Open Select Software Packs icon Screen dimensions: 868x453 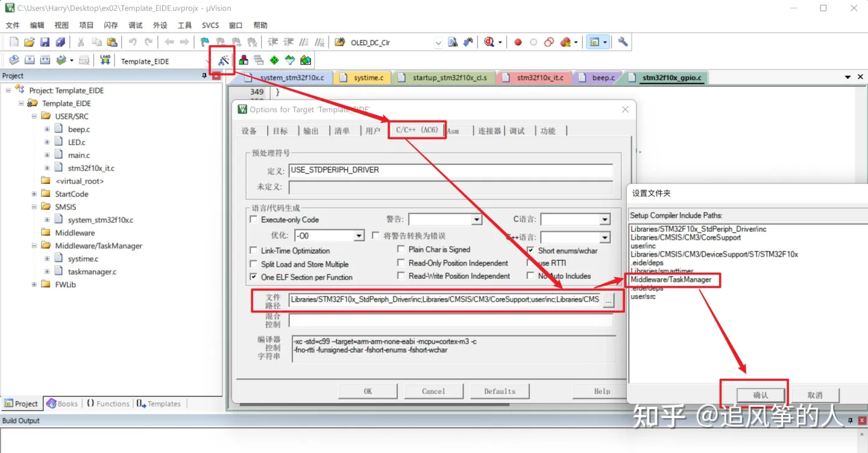coord(290,60)
